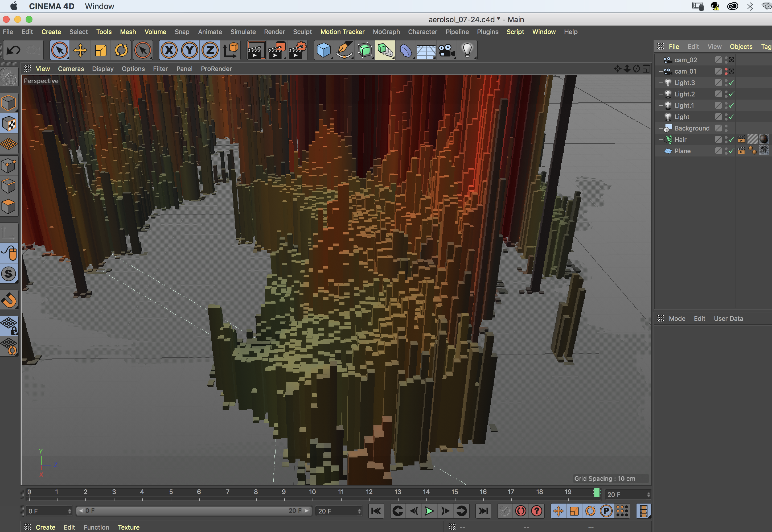772x532 pixels.
Task: Click the autokey record button
Action: click(x=521, y=511)
